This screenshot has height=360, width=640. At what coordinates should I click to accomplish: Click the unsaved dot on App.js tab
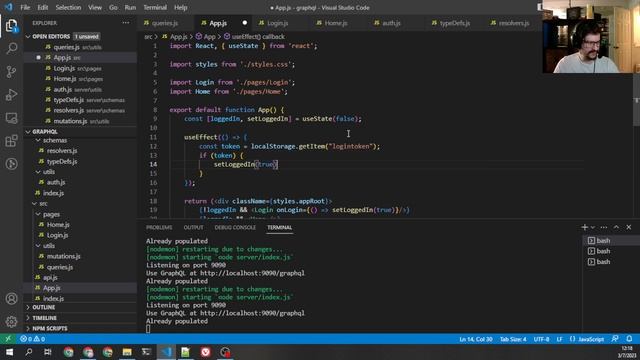pos(244,23)
